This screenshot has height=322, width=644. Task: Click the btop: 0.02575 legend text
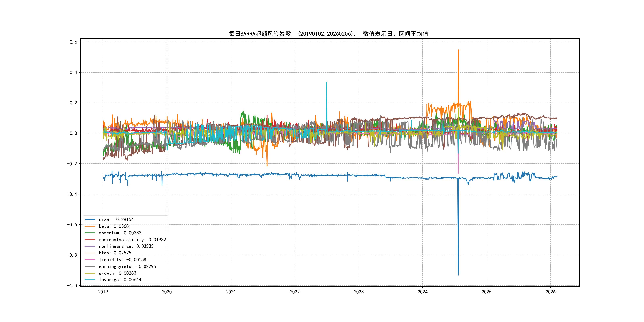tap(115, 253)
